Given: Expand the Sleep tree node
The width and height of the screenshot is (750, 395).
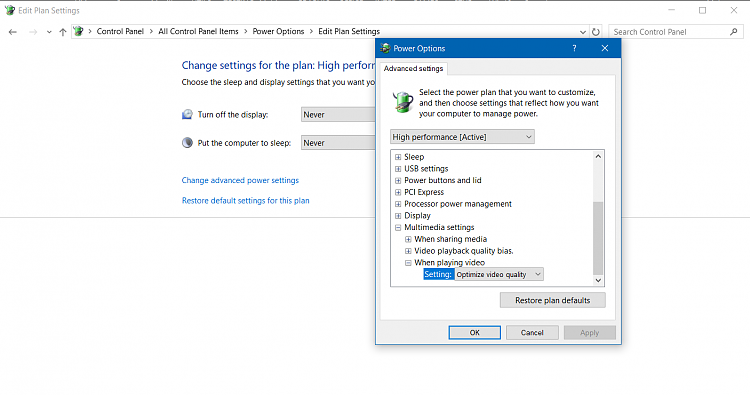Looking at the screenshot, I should point(398,157).
